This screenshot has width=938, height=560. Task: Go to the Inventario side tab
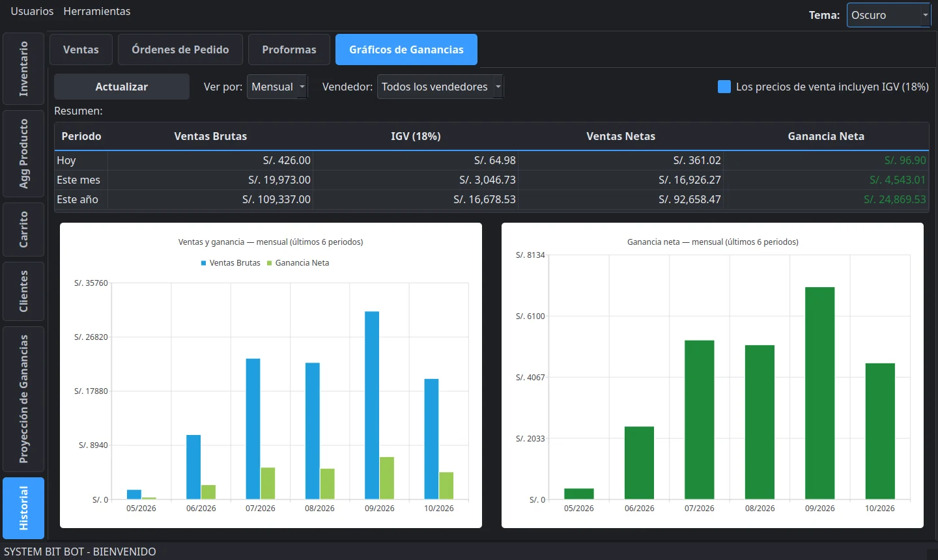(x=23, y=69)
